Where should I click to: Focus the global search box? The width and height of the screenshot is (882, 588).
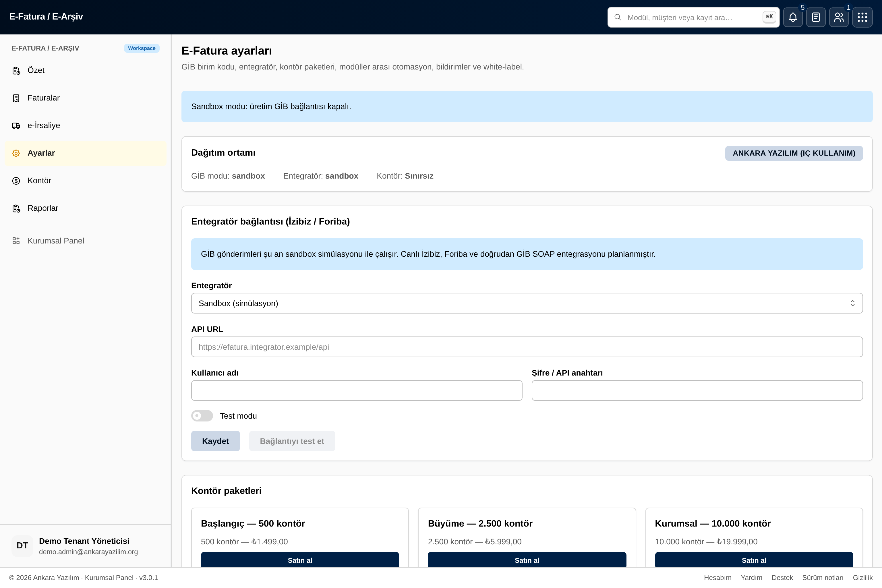coord(693,17)
